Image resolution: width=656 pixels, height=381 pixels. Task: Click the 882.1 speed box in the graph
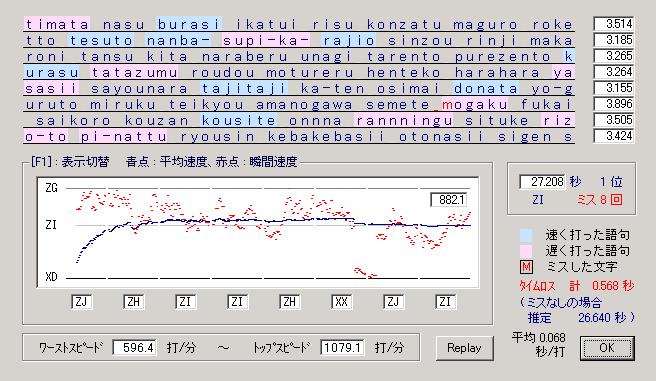(x=448, y=200)
